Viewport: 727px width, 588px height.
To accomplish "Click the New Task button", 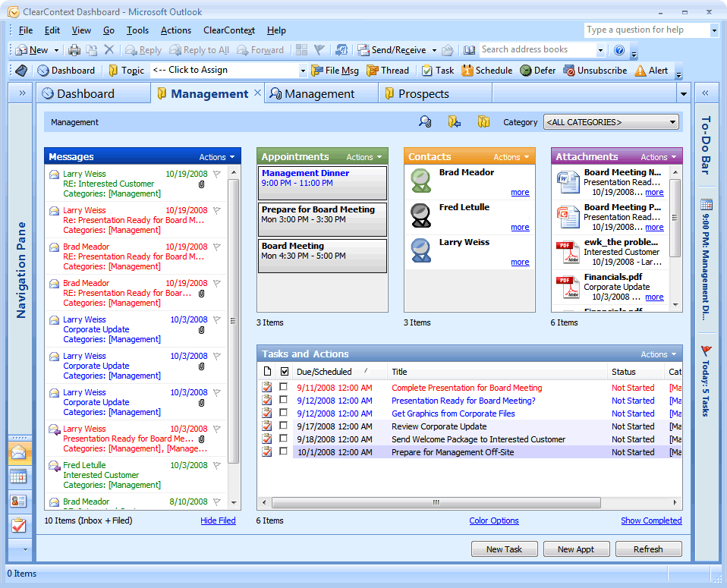I will click(x=505, y=549).
